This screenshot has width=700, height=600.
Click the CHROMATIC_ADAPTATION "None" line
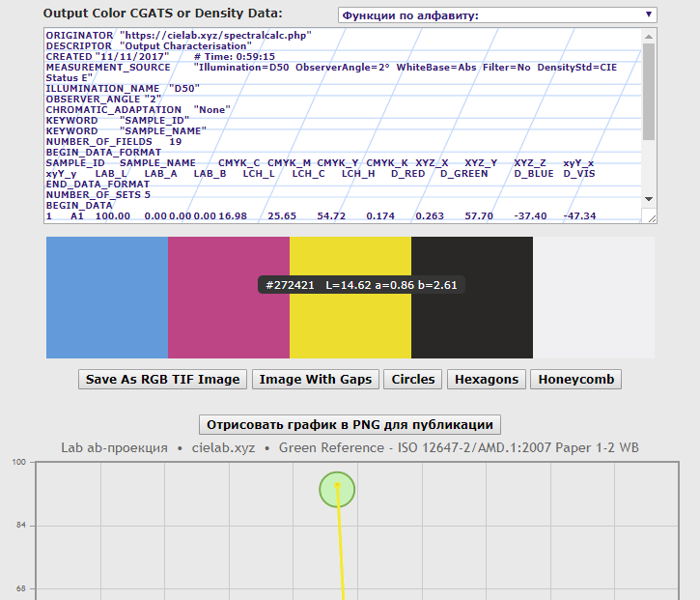click(138, 110)
